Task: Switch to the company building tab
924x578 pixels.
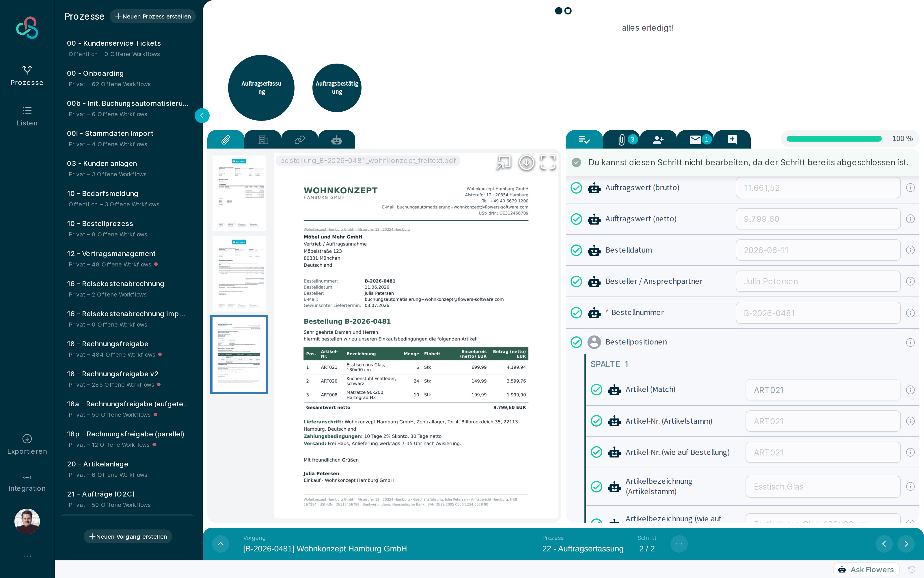Action: (x=263, y=140)
